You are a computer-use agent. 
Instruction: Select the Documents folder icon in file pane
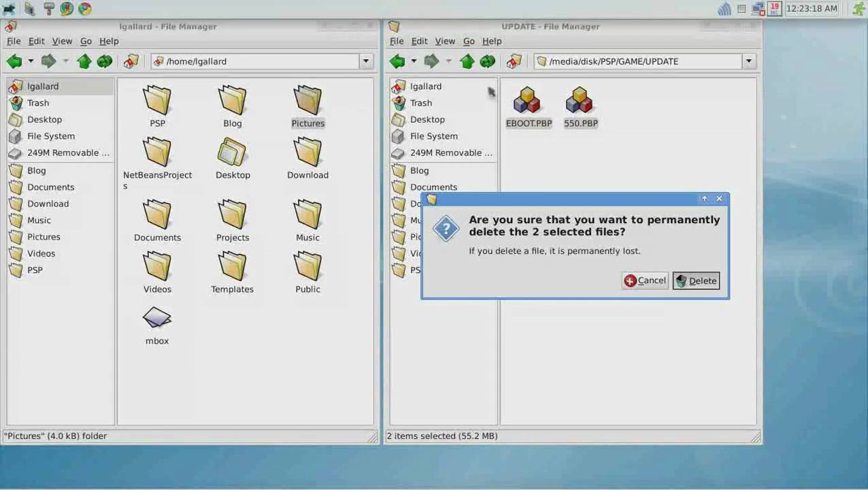157,215
